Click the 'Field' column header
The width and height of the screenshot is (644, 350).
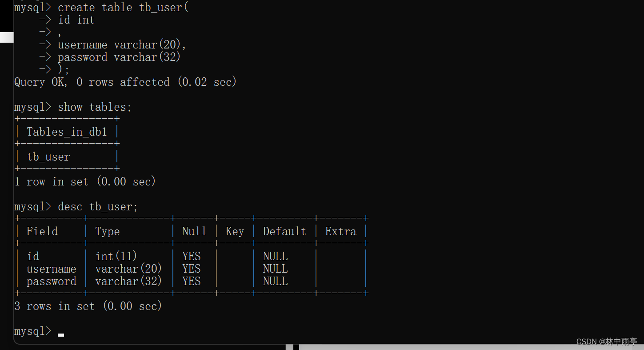coord(42,232)
